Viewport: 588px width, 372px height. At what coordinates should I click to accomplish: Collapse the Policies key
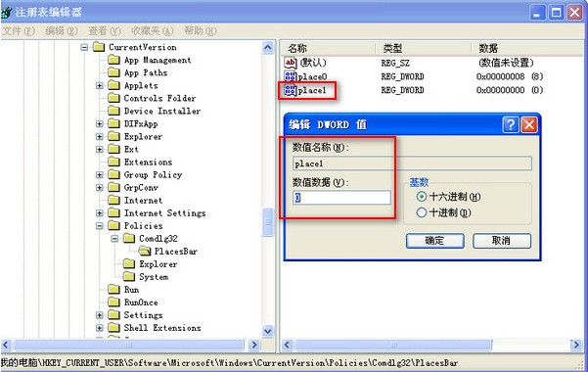[100, 226]
